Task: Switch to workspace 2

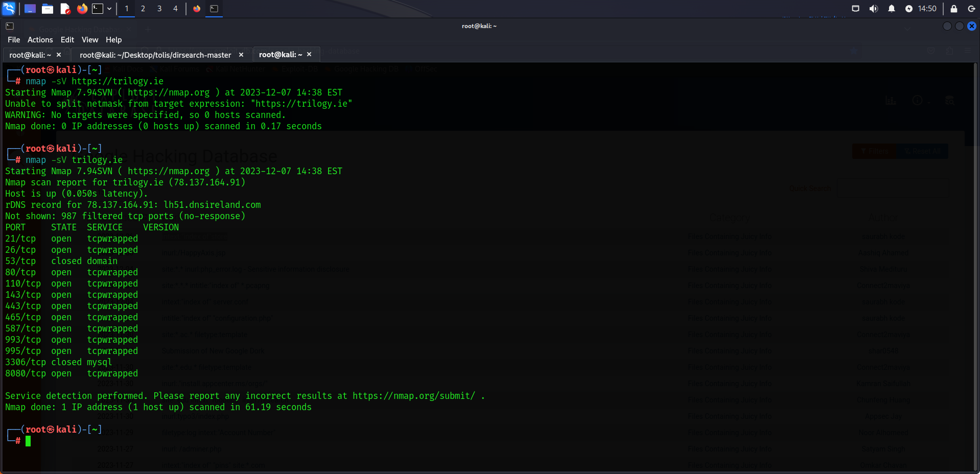Action: [x=143, y=9]
